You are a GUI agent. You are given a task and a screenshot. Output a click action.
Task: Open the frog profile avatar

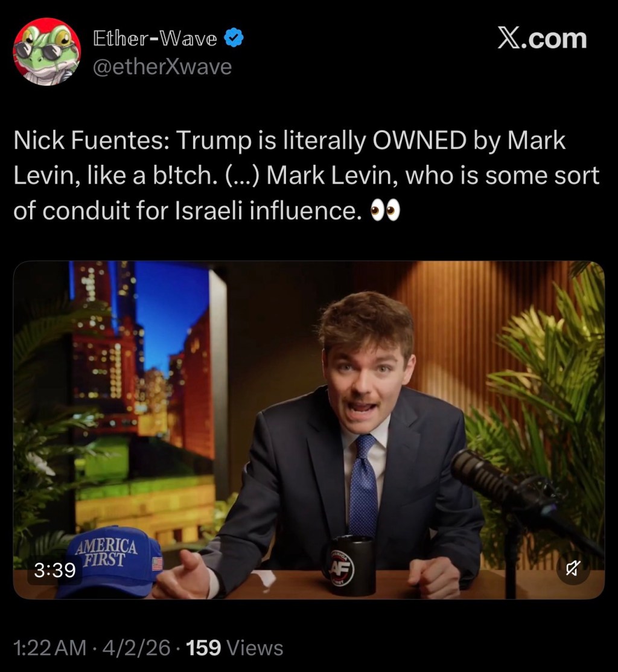46,51
